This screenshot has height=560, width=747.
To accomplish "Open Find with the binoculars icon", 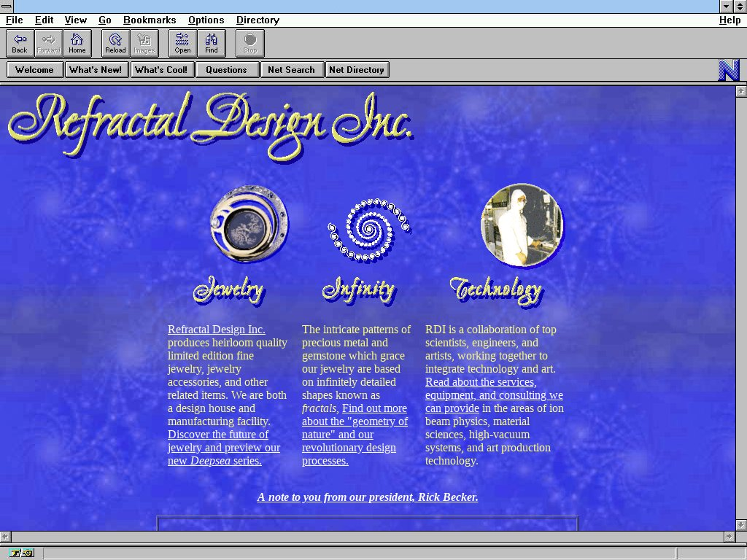I will 212,43.
